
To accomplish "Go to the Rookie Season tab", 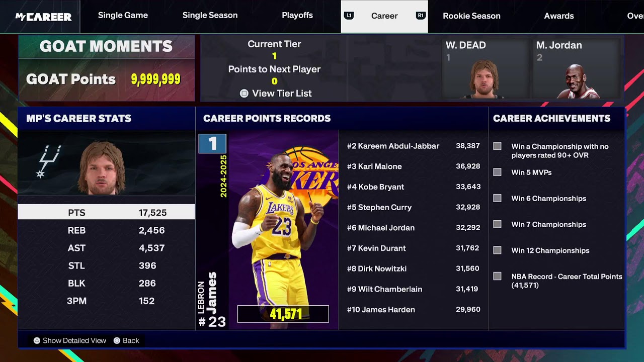I will coord(471,16).
